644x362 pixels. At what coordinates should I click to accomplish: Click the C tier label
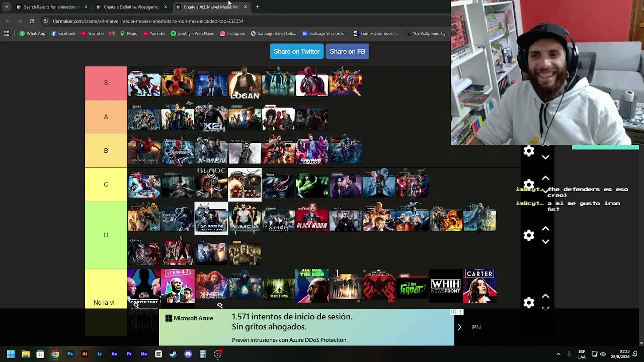[106, 185]
